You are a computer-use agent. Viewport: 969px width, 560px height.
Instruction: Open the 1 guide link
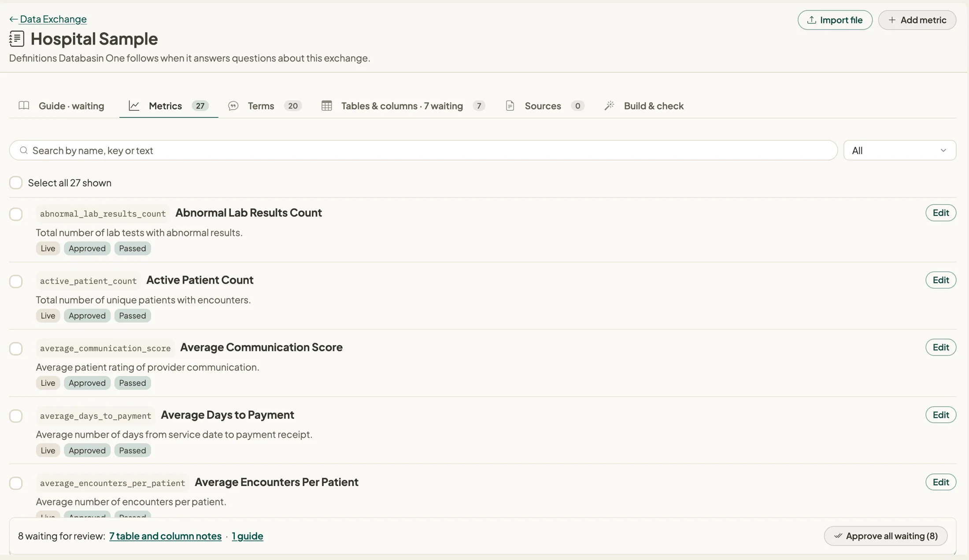click(248, 536)
